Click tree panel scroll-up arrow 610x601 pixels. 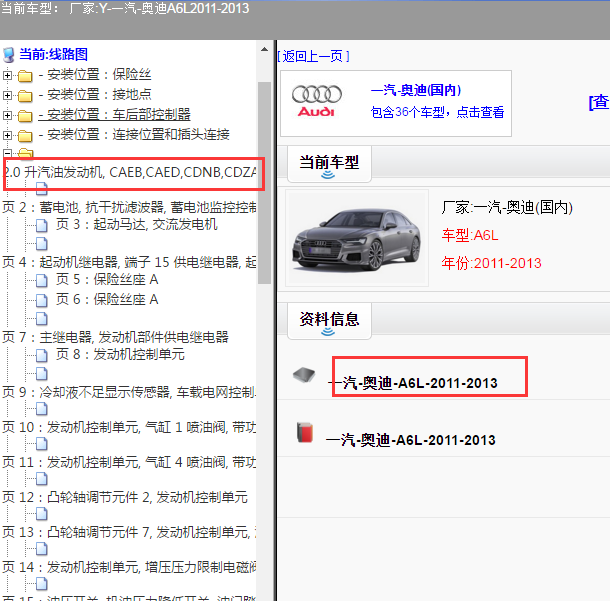coord(265,49)
